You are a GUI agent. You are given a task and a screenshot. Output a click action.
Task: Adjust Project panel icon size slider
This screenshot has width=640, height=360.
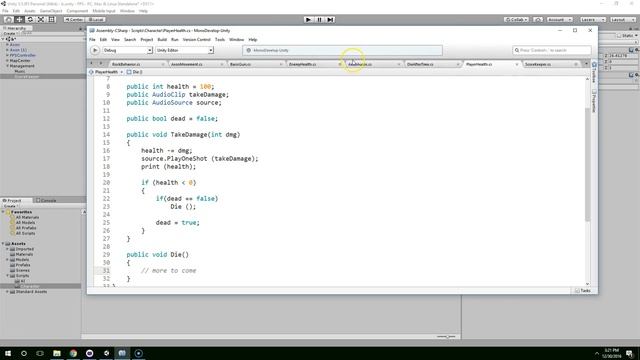(x=446, y=337)
